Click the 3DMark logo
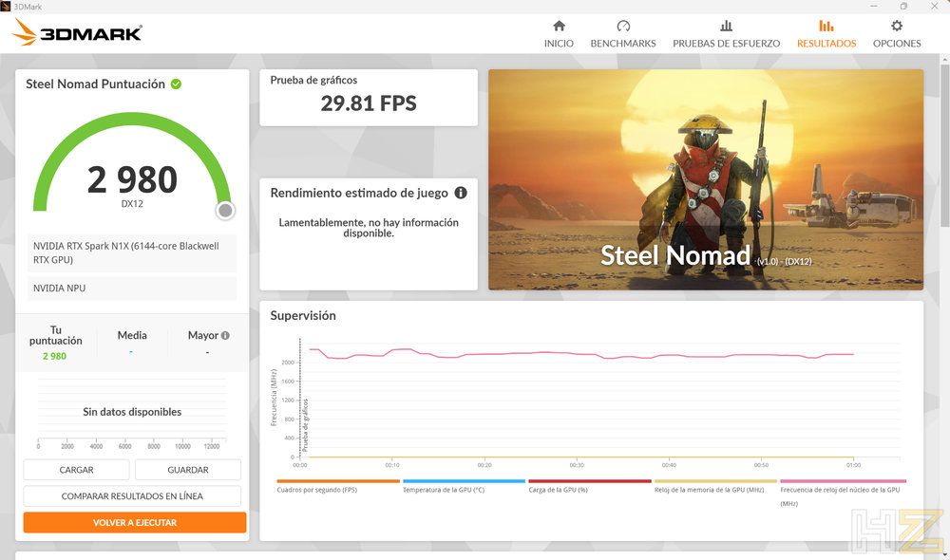950x560 pixels. click(77, 32)
